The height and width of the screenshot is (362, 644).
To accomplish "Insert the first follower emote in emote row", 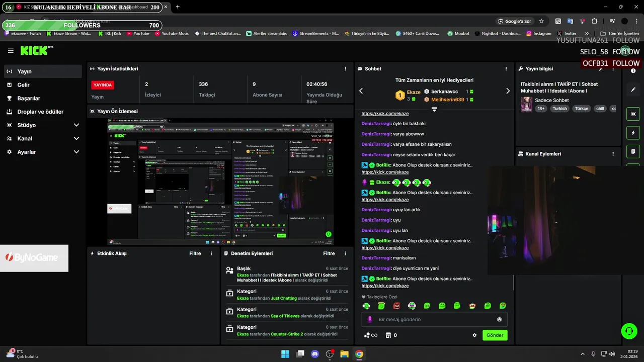I will 366,306.
